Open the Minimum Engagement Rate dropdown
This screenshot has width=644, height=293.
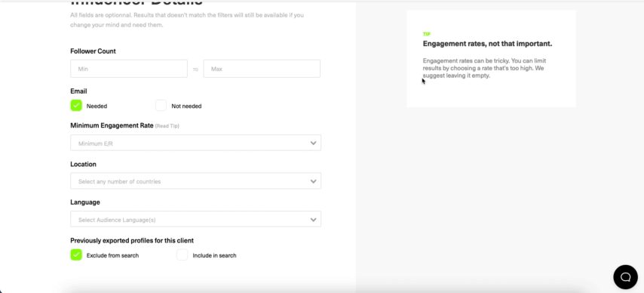point(195,143)
